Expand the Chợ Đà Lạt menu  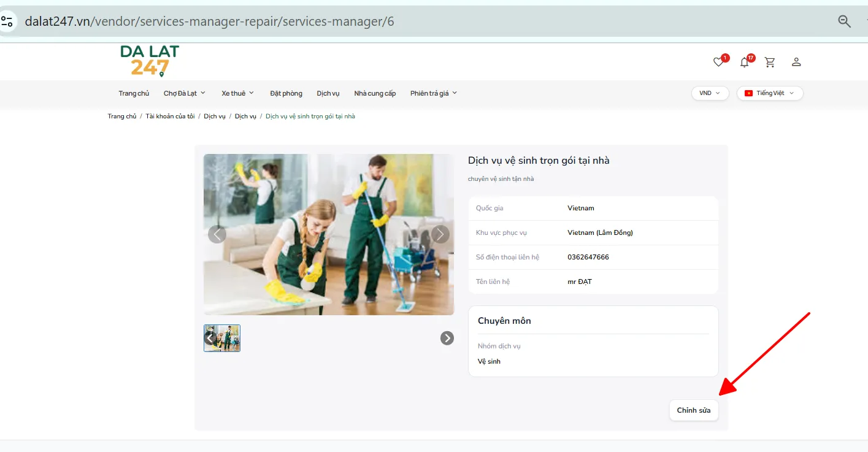click(185, 93)
